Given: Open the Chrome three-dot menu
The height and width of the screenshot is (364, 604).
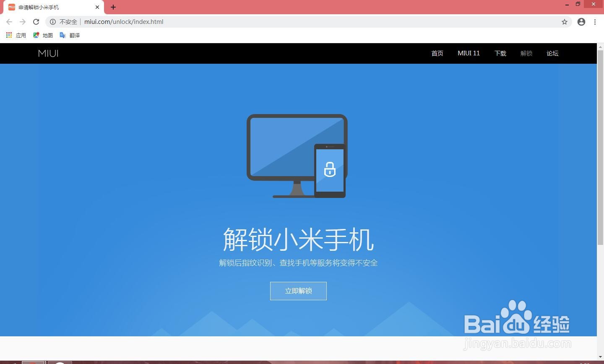Looking at the screenshot, I should pos(595,22).
